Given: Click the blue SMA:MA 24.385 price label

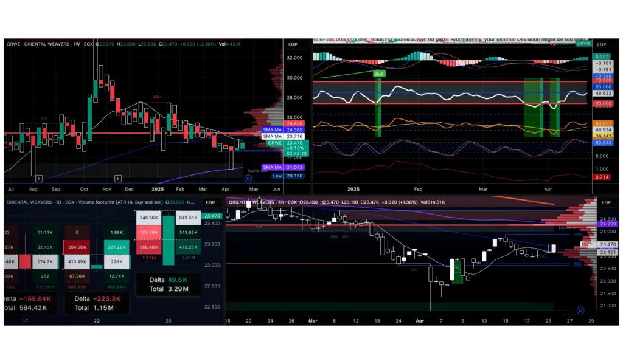Looking at the screenshot, I should pos(284,130).
